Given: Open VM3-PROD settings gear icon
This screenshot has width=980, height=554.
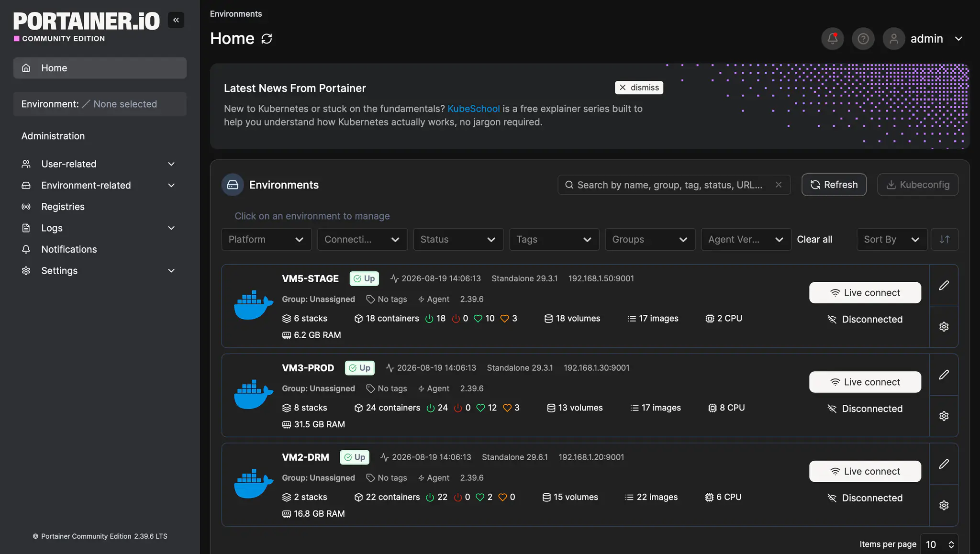Looking at the screenshot, I should [944, 416].
